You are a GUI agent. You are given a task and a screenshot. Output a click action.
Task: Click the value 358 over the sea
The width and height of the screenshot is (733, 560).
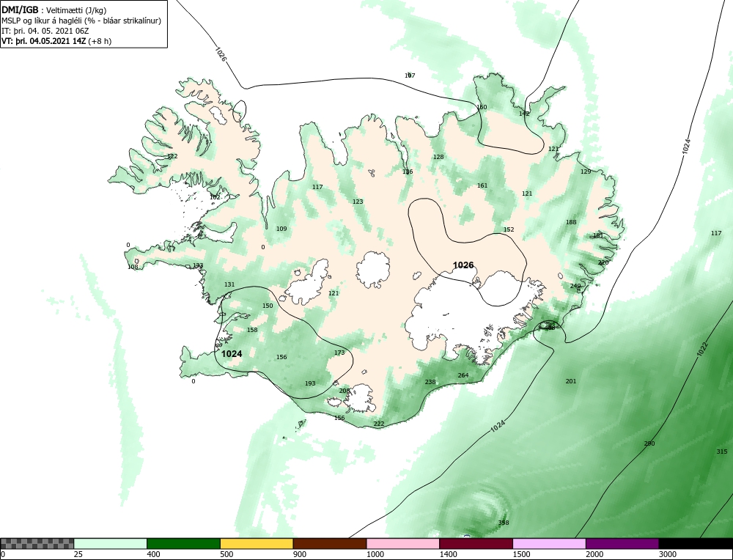[x=504, y=523]
